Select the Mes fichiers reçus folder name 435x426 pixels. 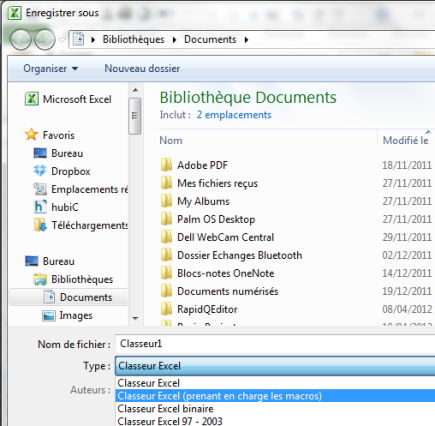pyautogui.click(x=217, y=183)
